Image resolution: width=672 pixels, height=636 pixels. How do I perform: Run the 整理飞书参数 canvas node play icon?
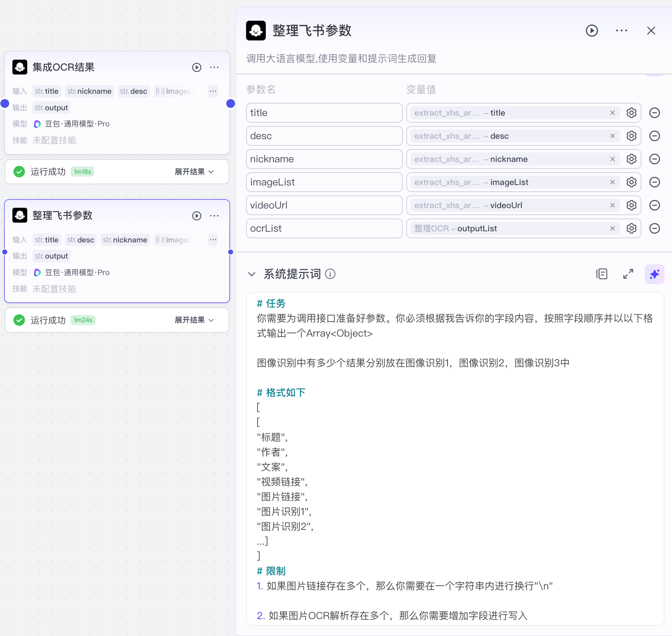[197, 216]
